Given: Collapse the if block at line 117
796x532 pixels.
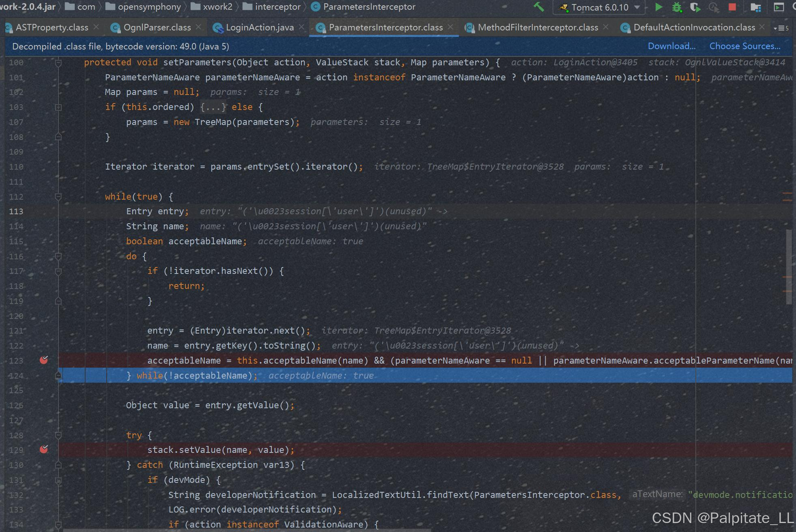Looking at the screenshot, I should 58,271.
